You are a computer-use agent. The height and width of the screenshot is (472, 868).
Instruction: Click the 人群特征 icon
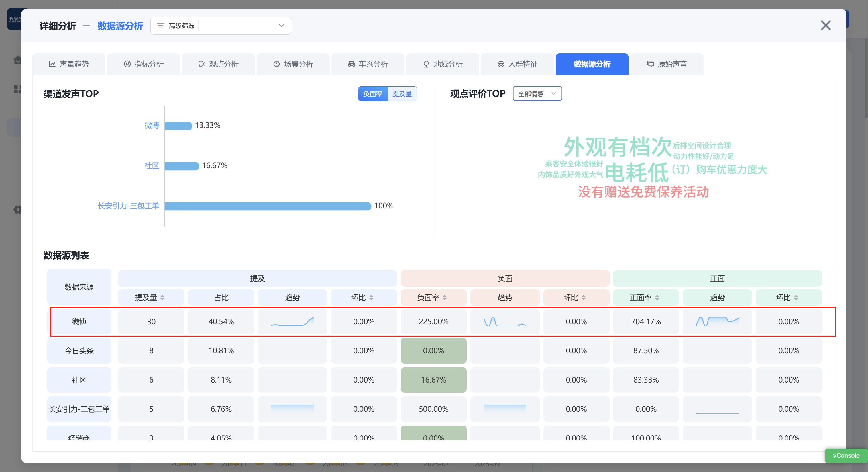pos(501,64)
